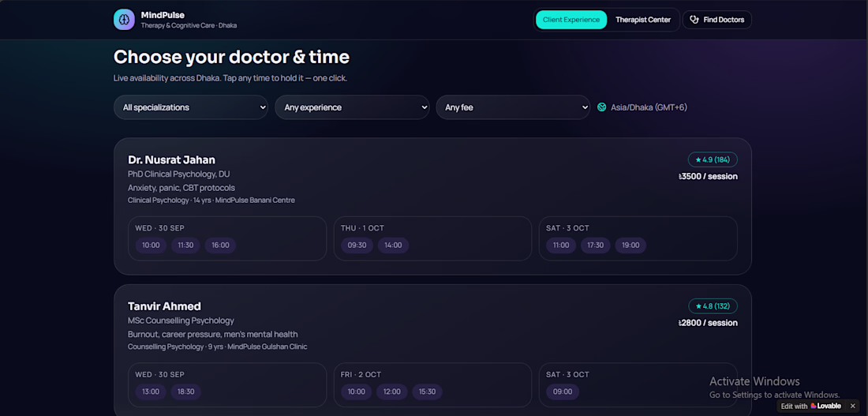Click PhD Clinical Psychology, DU text
868x416 pixels.
point(179,174)
